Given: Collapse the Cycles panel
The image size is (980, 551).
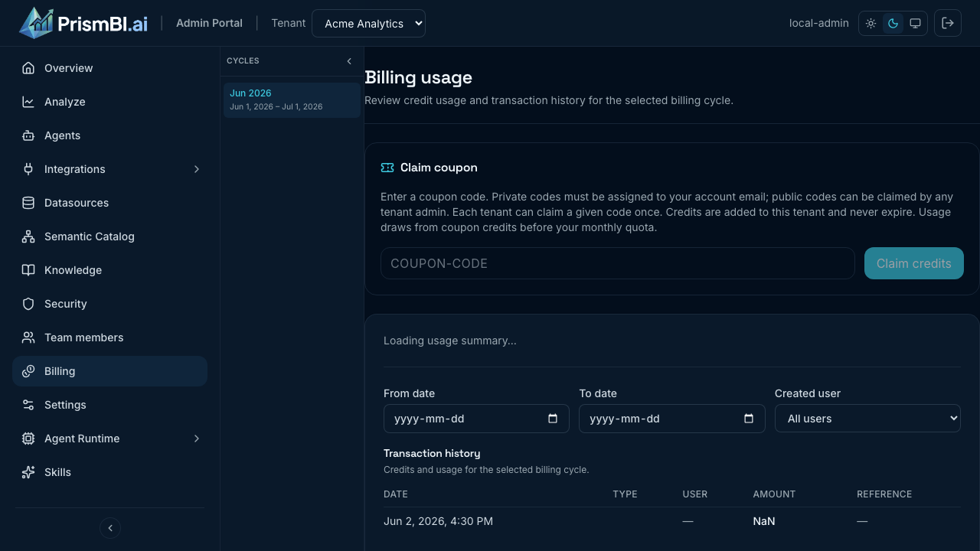Looking at the screenshot, I should point(349,61).
